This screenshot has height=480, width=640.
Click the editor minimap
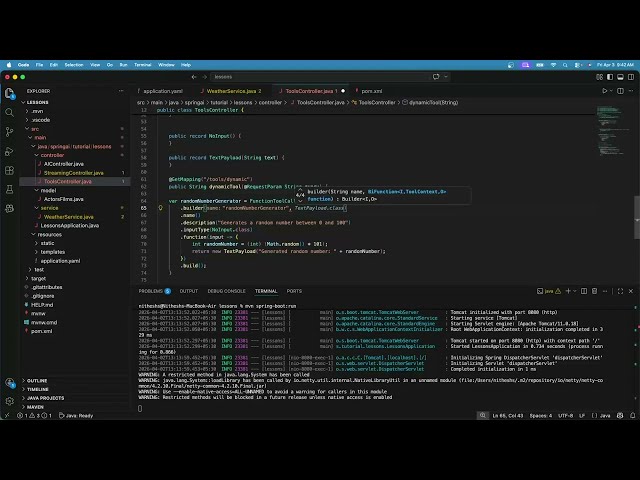[611, 131]
